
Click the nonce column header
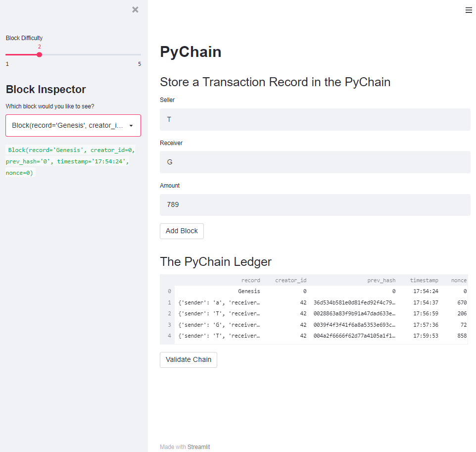coord(459,280)
